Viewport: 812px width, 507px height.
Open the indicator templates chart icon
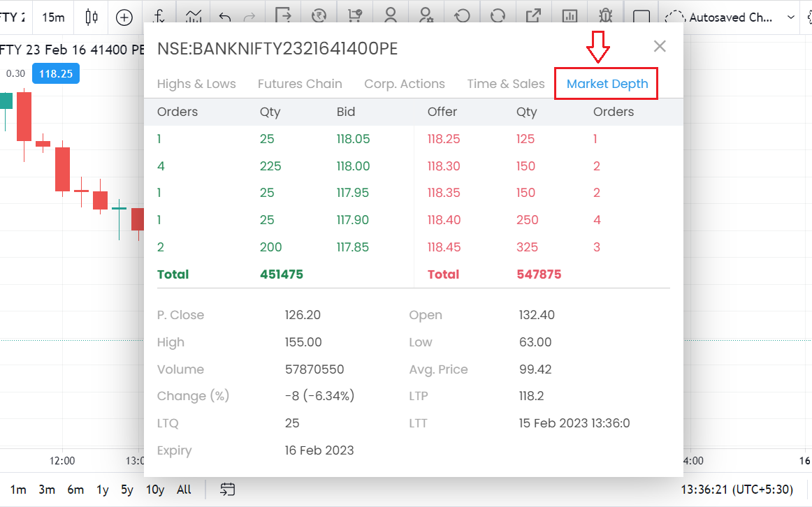click(x=194, y=17)
